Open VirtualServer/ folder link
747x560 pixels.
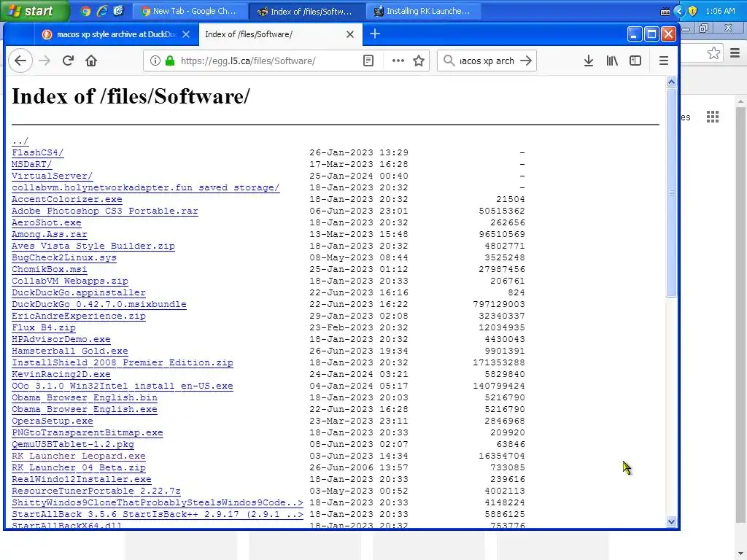pos(53,176)
